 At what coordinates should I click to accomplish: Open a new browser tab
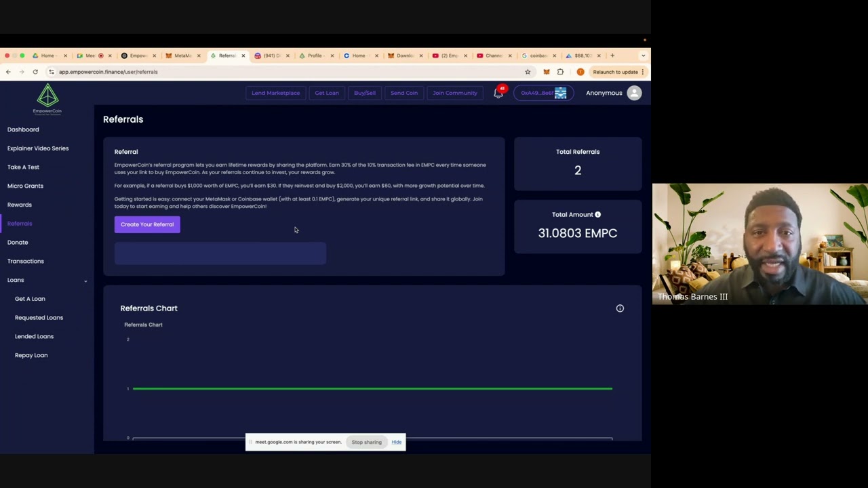coord(612,56)
